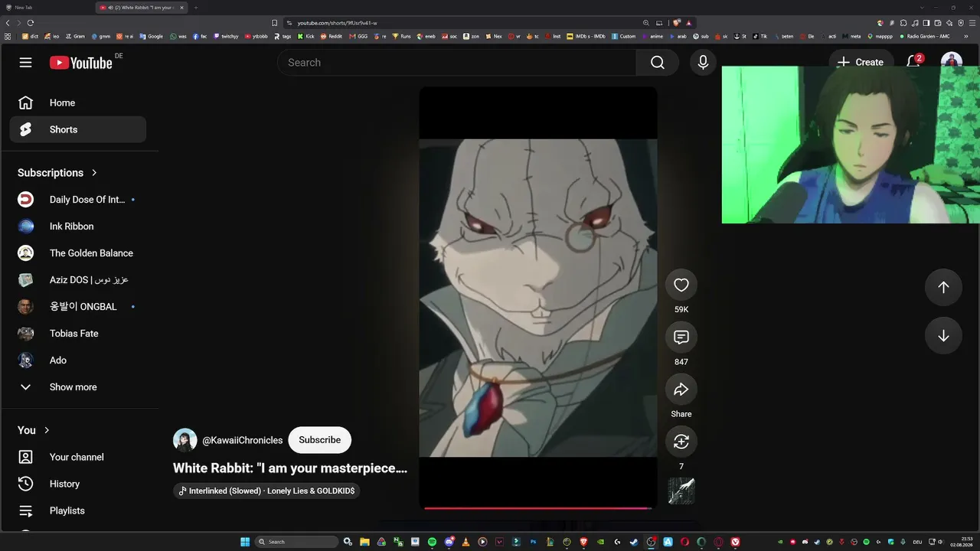The width and height of the screenshot is (980, 551).
Task: Open History in the sidebar
Action: [x=77, y=484]
